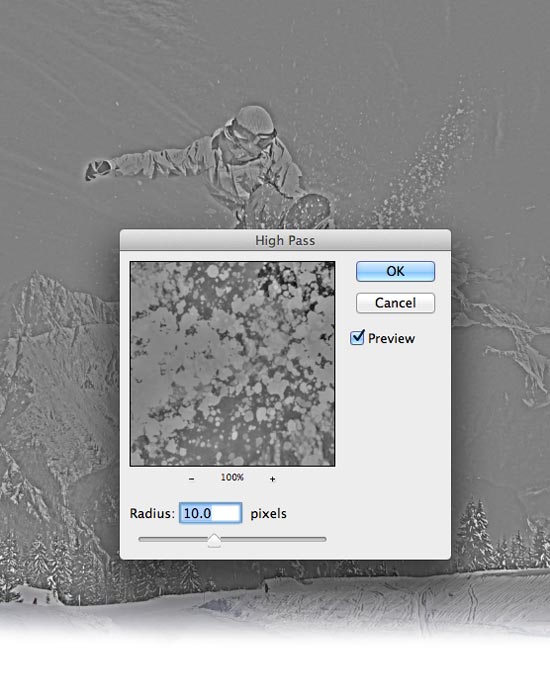Click the 100% zoom level label
This screenshot has width=550, height=698.
pyautogui.click(x=232, y=478)
